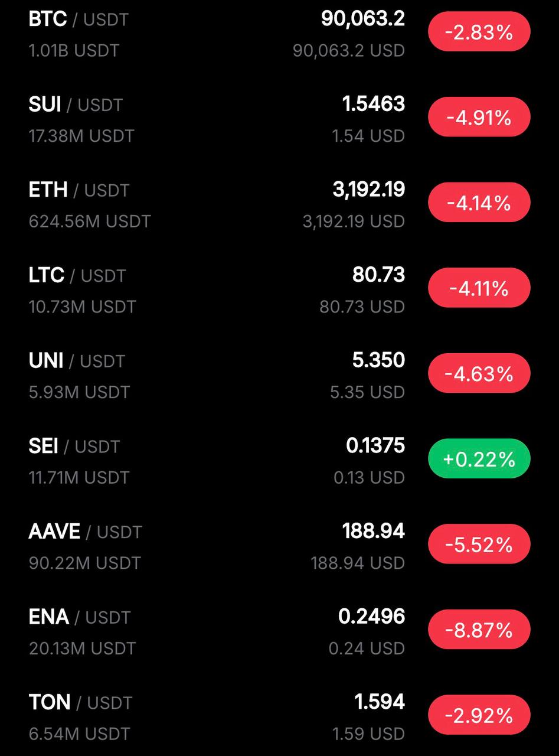Select the TON / USDT pair
This screenshot has width=559, height=756.
(80, 703)
